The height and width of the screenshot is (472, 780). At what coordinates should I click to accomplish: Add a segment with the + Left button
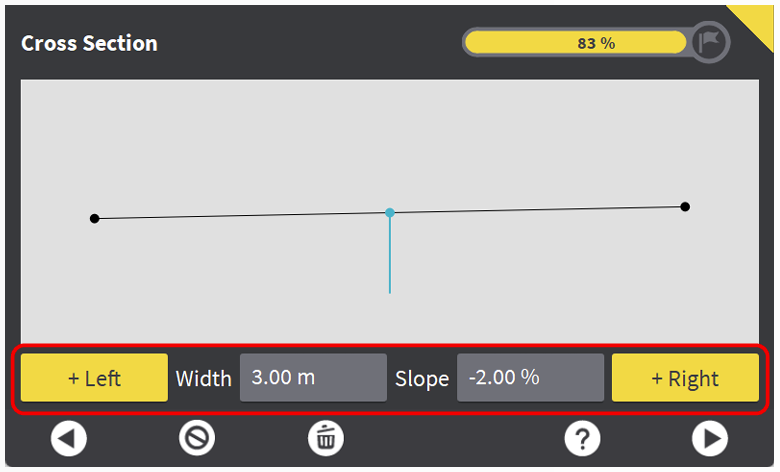pyautogui.click(x=94, y=378)
